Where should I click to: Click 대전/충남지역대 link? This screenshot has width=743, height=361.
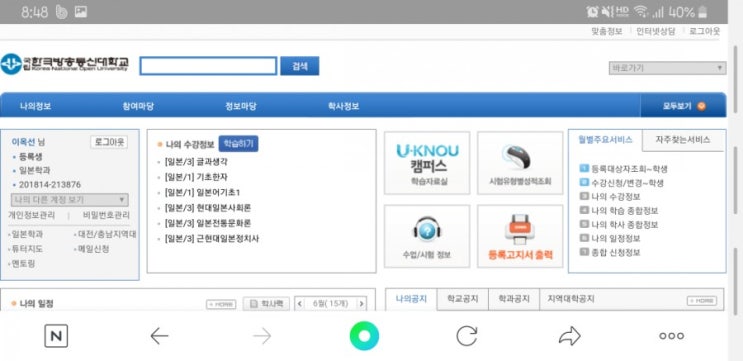107,234
